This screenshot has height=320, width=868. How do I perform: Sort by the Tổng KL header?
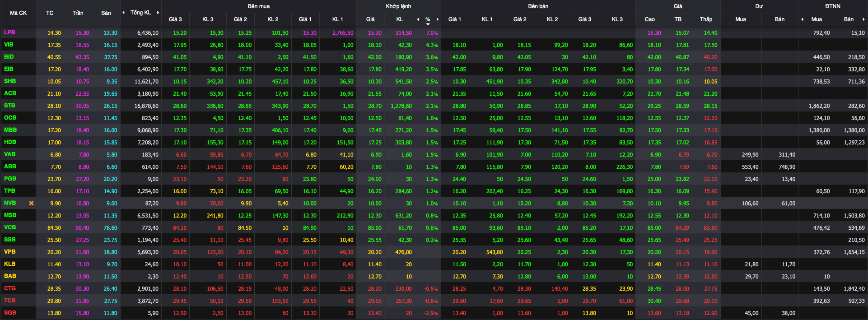pyautogui.click(x=140, y=13)
